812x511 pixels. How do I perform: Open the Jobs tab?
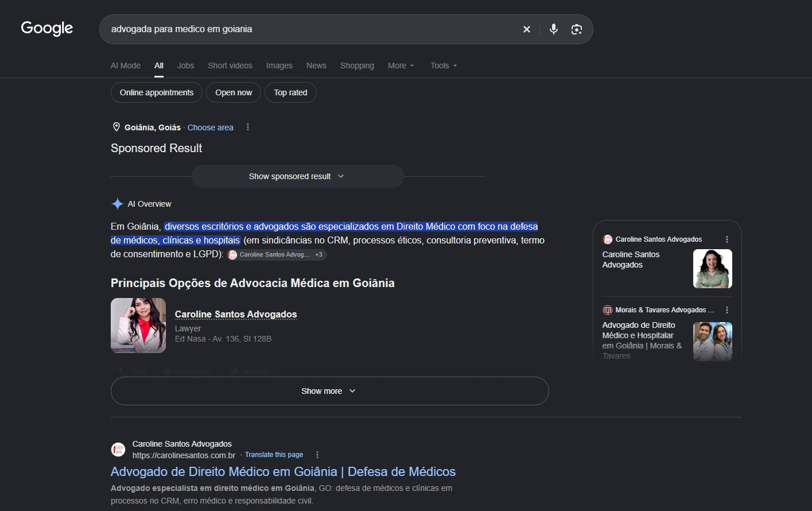pos(185,65)
